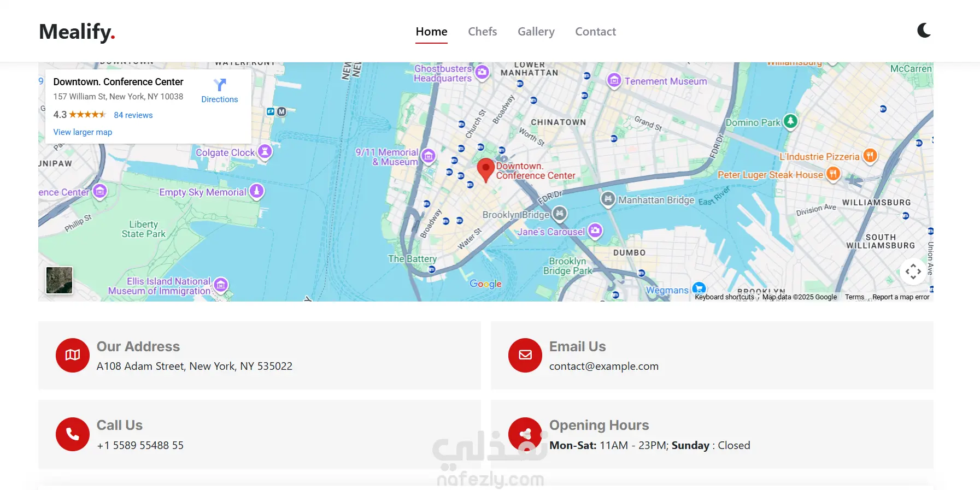Toggle dark mode with the moon icon

(924, 31)
